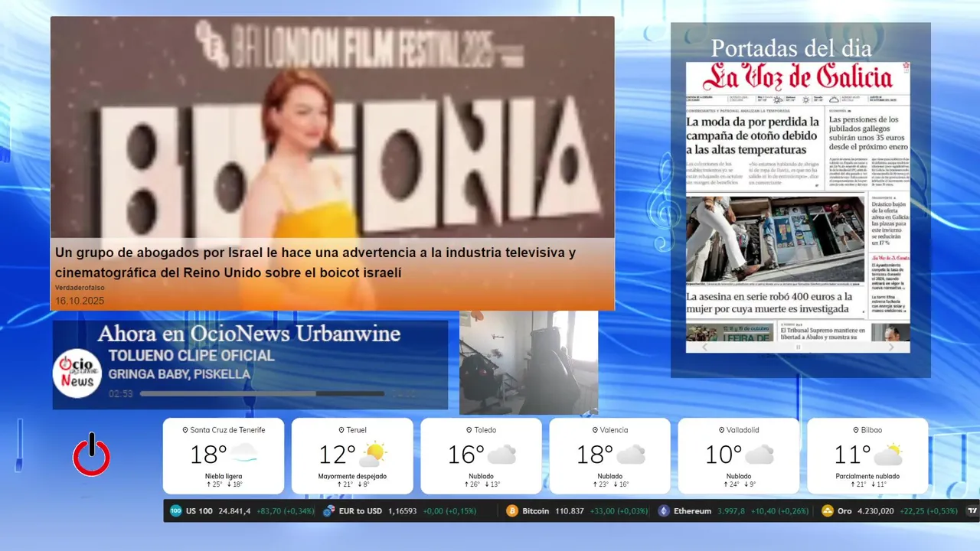This screenshot has width=980, height=551.
Task: Click the US 100 index icon
Action: [x=175, y=510]
